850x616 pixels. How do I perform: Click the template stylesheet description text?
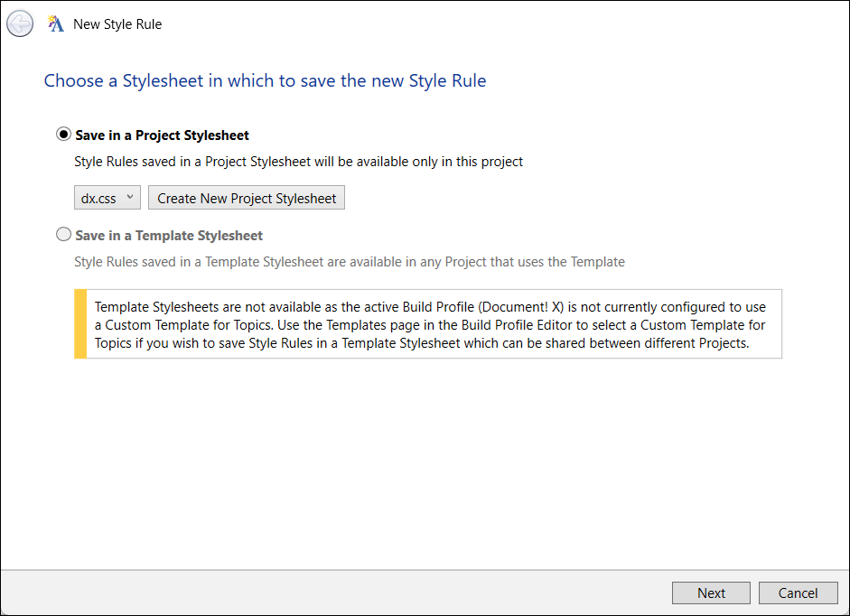tap(349, 262)
